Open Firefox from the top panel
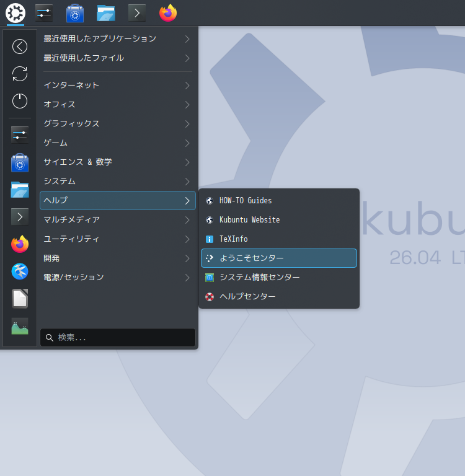The width and height of the screenshot is (465, 476). coord(168,13)
